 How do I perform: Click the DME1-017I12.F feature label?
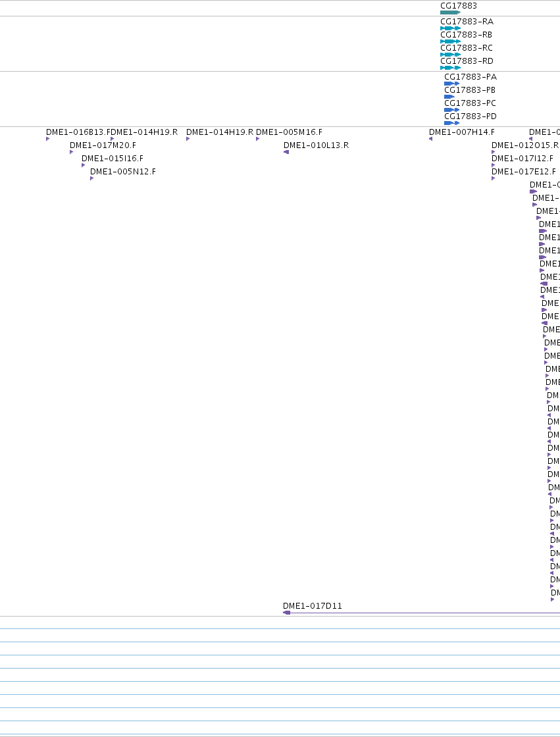coord(522,159)
